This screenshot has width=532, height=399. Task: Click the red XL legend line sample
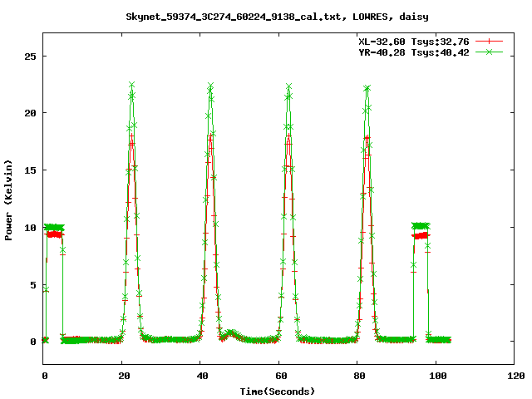pyautogui.click(x=489, y=42)
